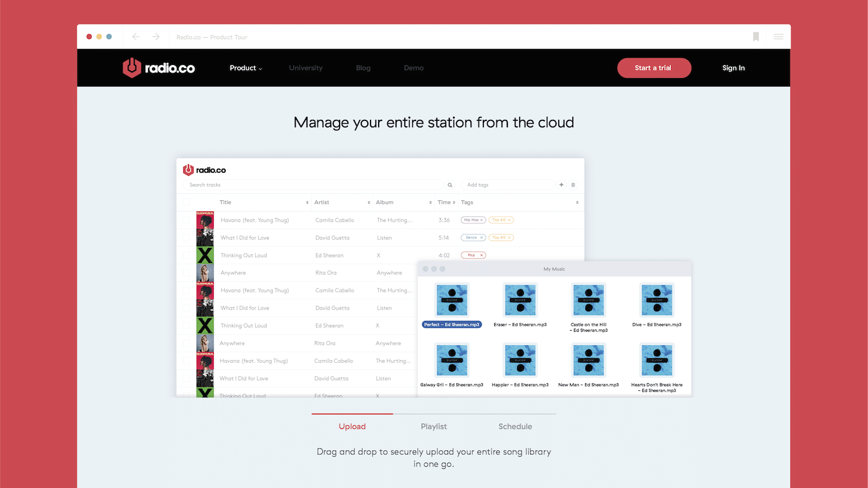Open the browser hamburger menu
Image resolution: width=868 pixels, height=488 pixels.
(778, 37)
